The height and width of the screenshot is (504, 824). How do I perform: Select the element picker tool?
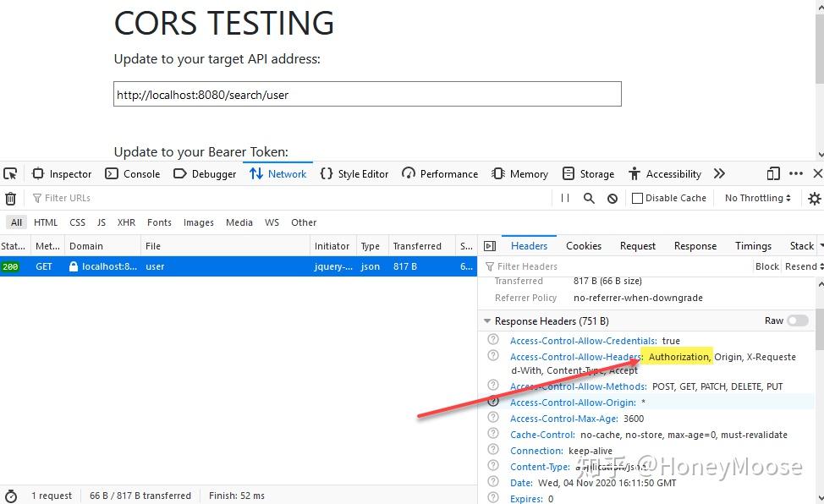[x=10, y=173]
